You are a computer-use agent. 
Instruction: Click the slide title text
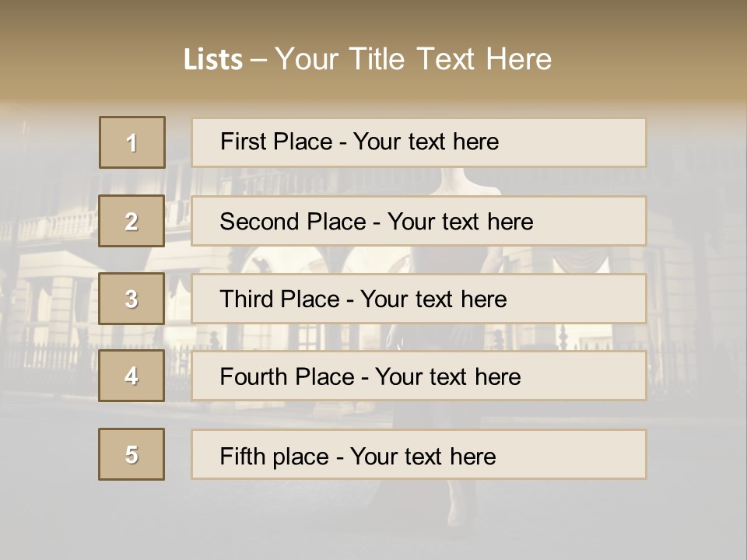pyautogui.click(x=367, y=58)
